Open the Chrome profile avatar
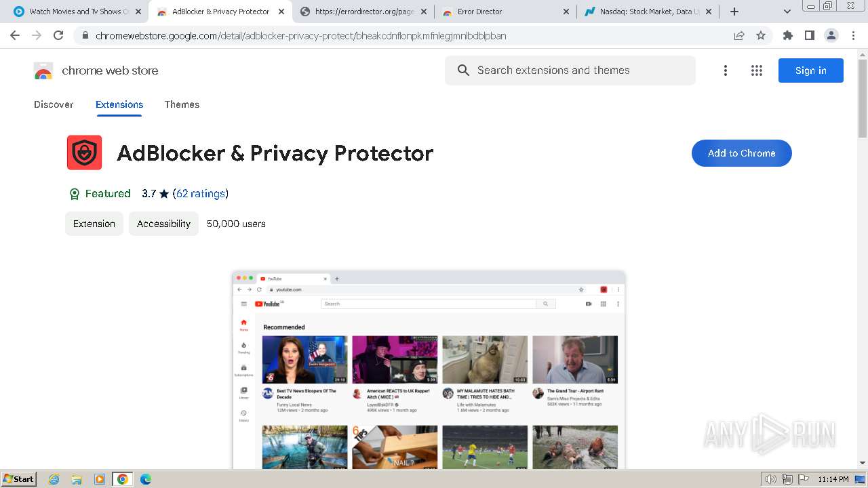This screenshot has width=868, height=488. [x=831, y=35]
